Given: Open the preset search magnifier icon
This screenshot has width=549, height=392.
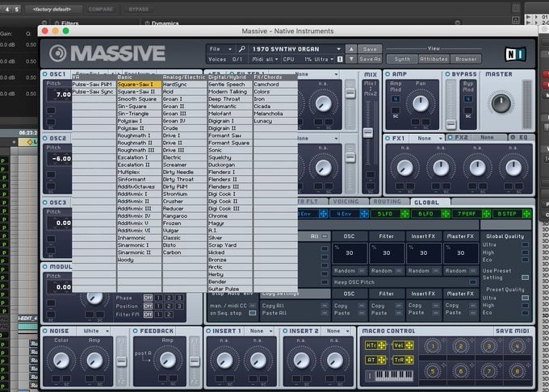Looking at the screenshot, I should coord(241,49).
